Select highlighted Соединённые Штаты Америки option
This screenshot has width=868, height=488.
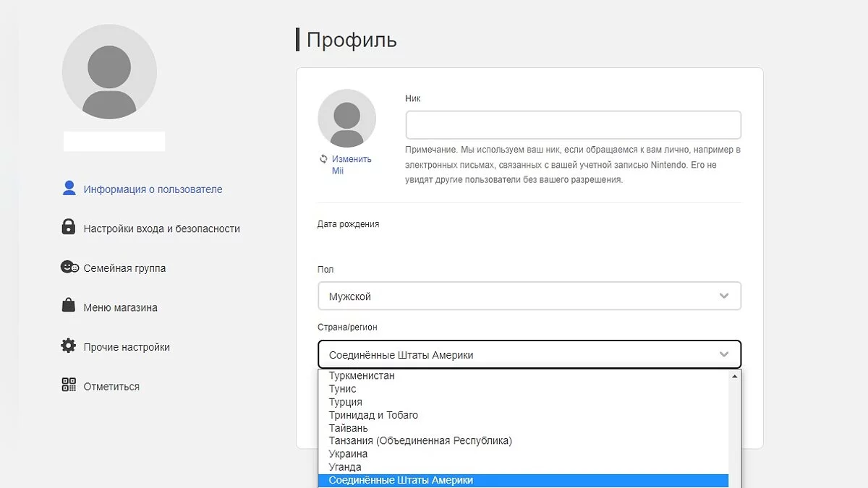(x=524, y=480)
